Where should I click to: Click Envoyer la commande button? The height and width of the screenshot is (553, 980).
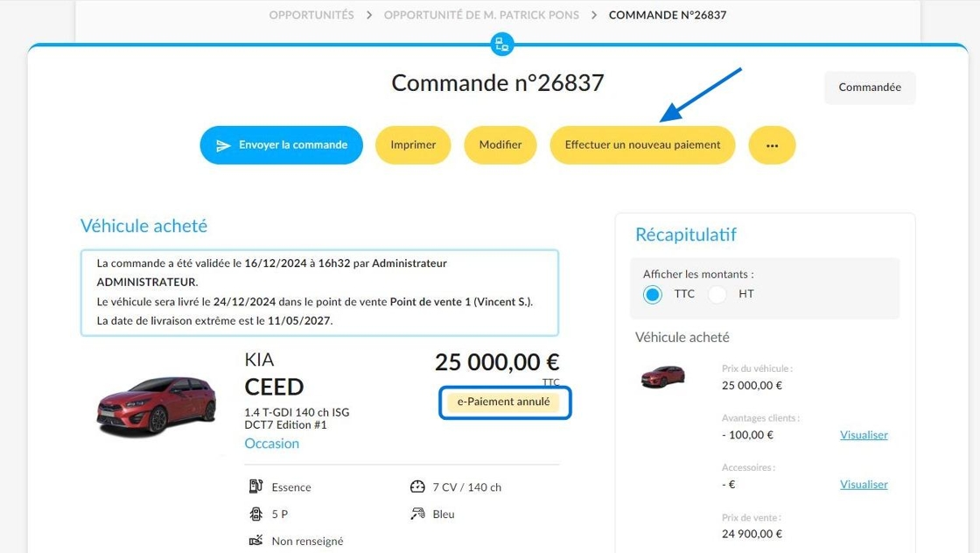pyautogui.click(x=281, y=145)
